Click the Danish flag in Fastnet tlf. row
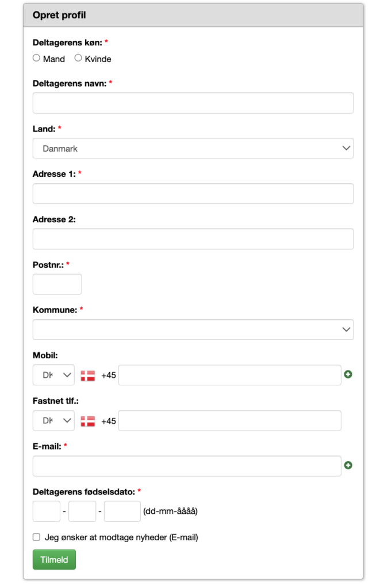Viewport: 380px width, 588px height. pyautogui.click(x=87, y=421)
